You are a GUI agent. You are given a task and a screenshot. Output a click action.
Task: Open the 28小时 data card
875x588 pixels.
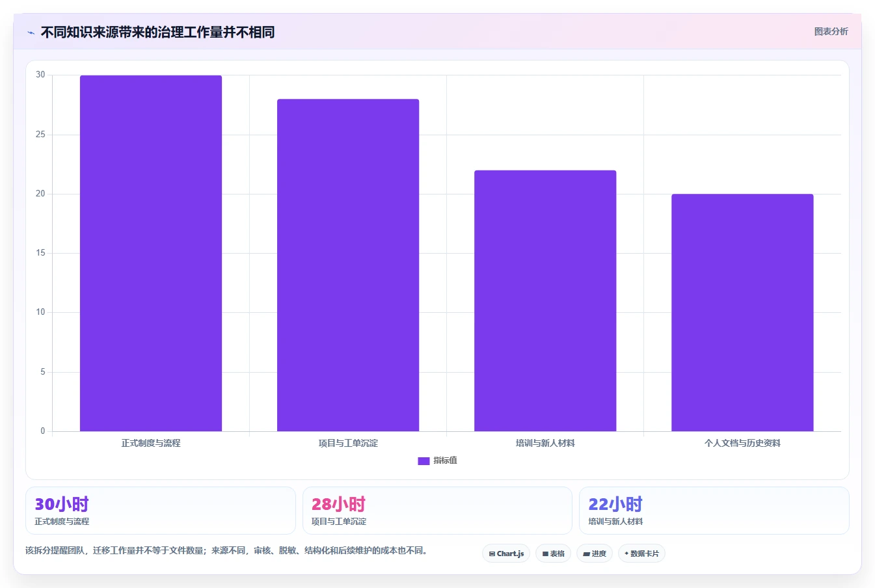coord(437,511)
